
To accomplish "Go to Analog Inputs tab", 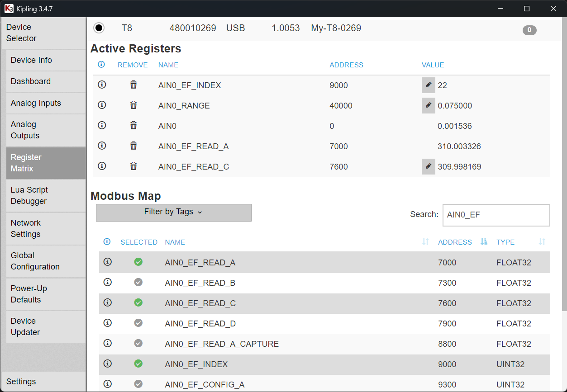I will pos(46,103).
